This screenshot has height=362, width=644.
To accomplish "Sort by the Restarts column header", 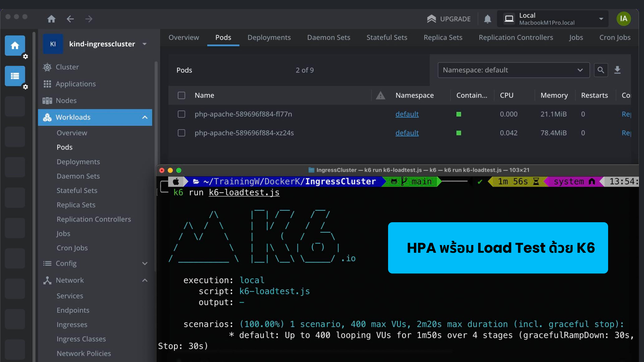I will pos(594,96).
